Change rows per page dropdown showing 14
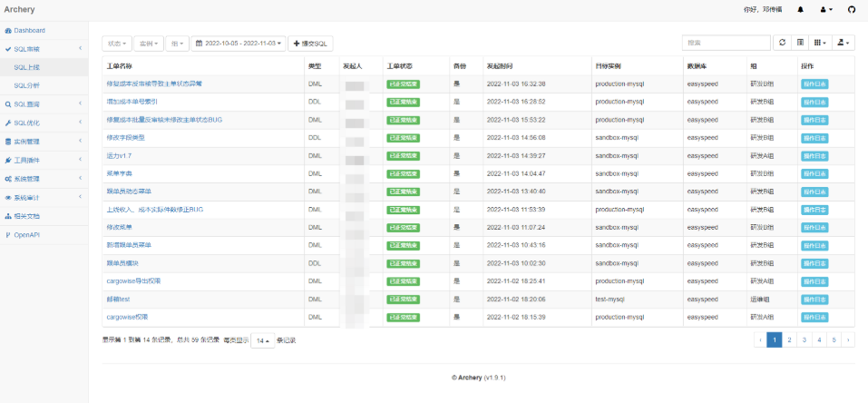 262,341
